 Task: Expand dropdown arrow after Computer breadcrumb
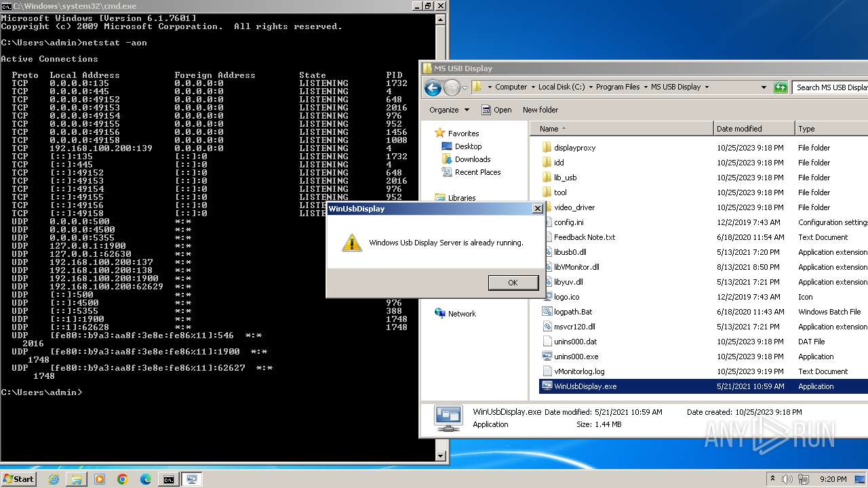tap(532, 87)
